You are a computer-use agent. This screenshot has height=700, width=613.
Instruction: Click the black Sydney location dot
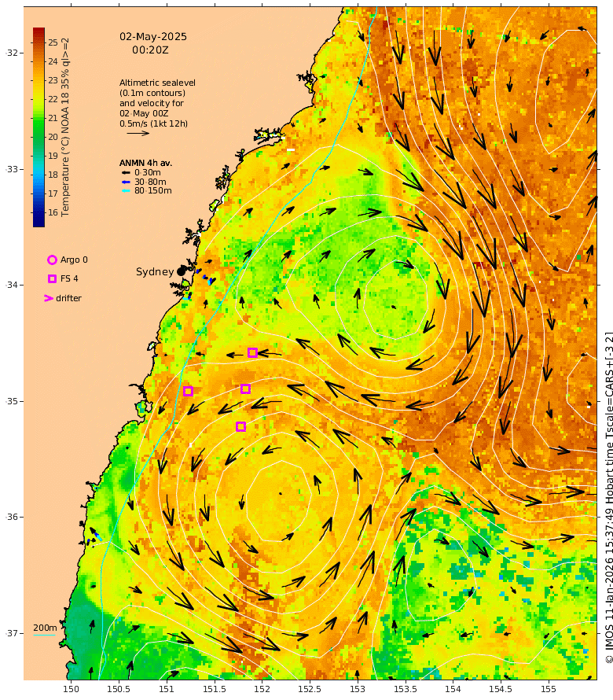pyautogui.click(x=181, y=271)
